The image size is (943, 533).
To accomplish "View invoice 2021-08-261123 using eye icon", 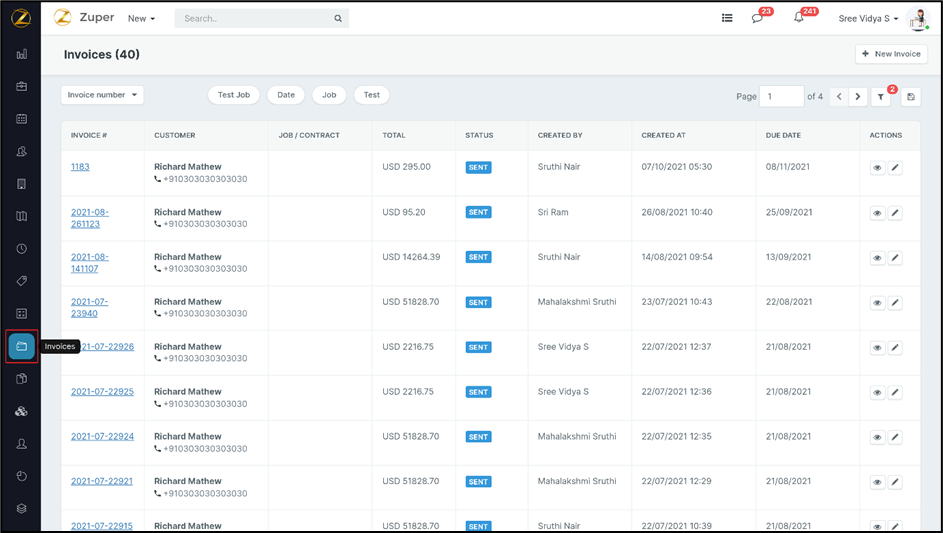I will [x=877, y=213].
